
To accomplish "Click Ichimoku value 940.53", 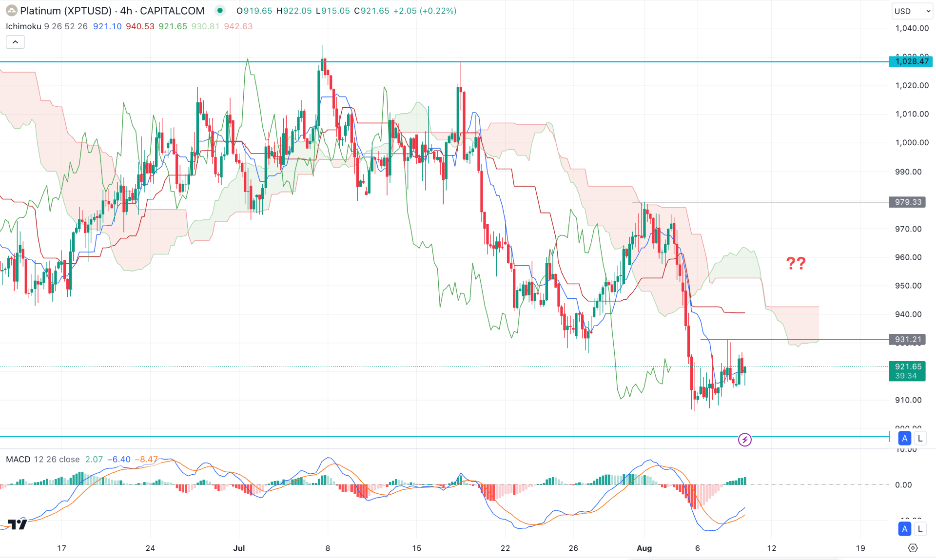I will coord(140,26).
